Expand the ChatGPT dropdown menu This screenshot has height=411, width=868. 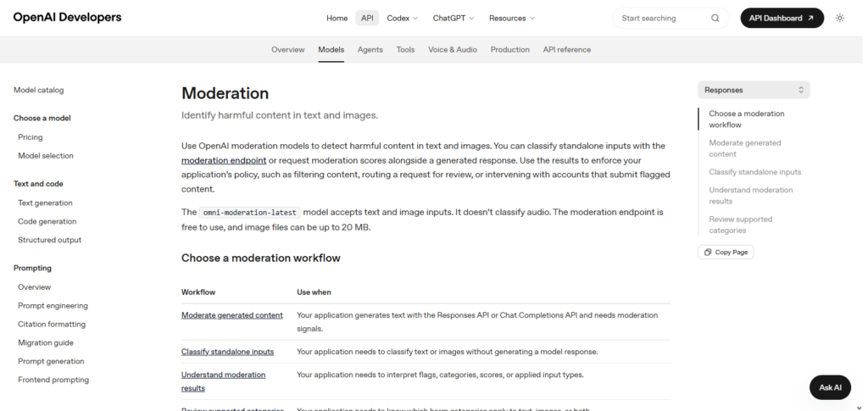[x=453, y=19]
